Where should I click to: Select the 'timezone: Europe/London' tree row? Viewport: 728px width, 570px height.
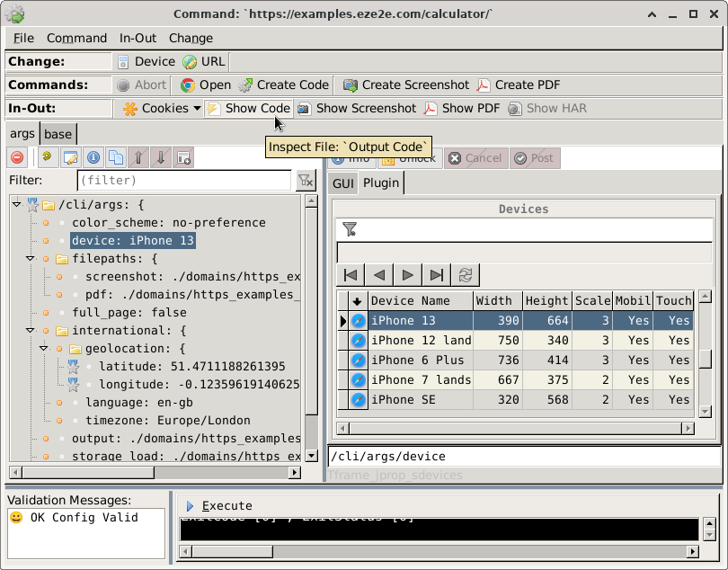(167, 421)
